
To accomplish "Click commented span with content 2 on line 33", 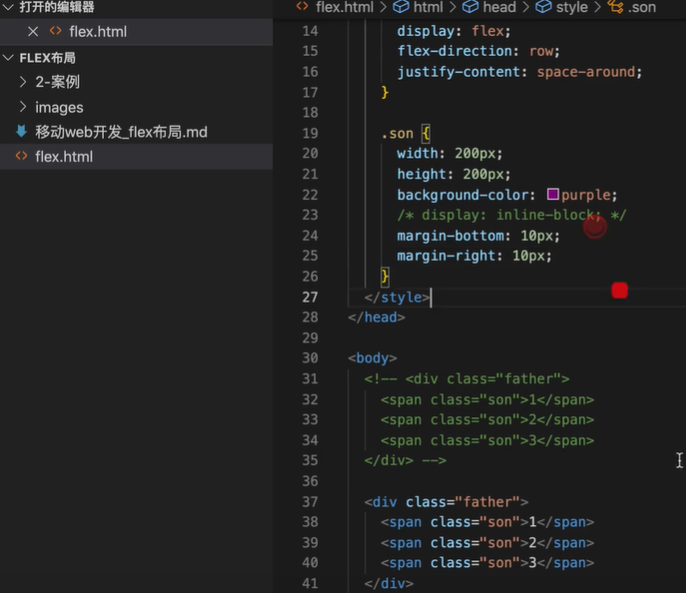I will tap(487, 420).
